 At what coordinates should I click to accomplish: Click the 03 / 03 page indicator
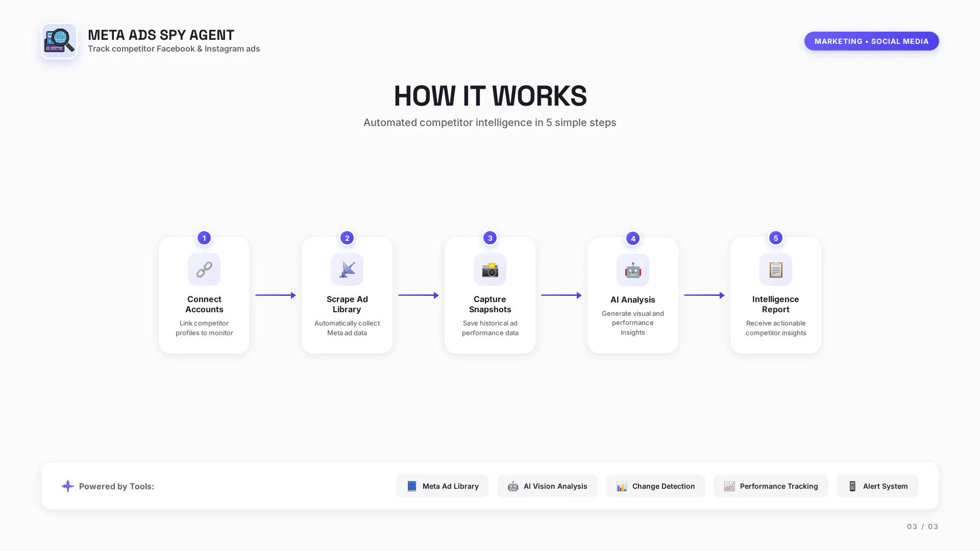point(922,527)
